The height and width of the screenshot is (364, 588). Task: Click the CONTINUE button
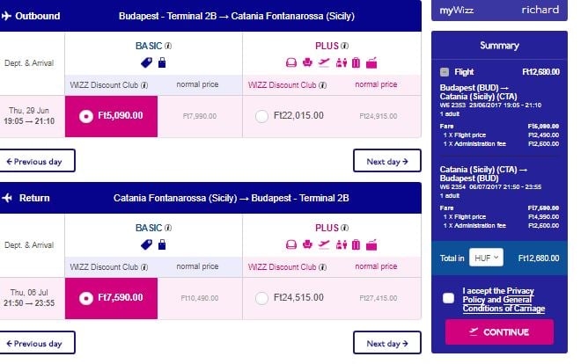click(x=499, y=331)
